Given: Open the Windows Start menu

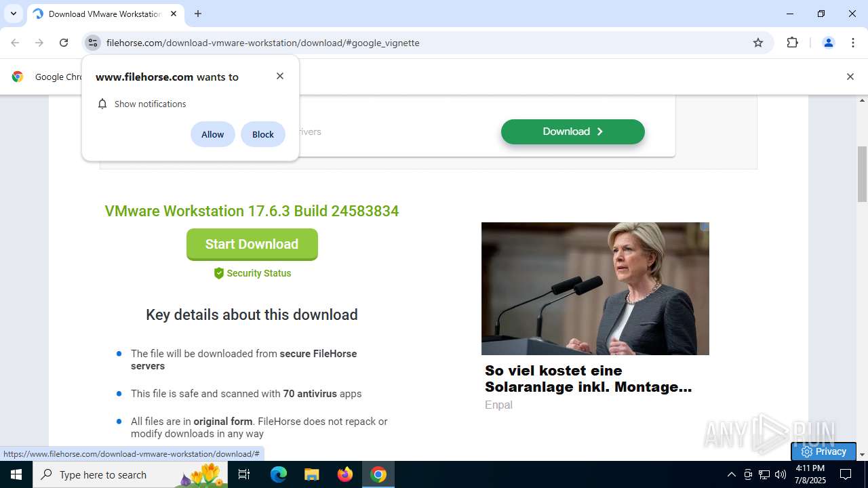Looking at the screenshot, I should coord(16,474).
